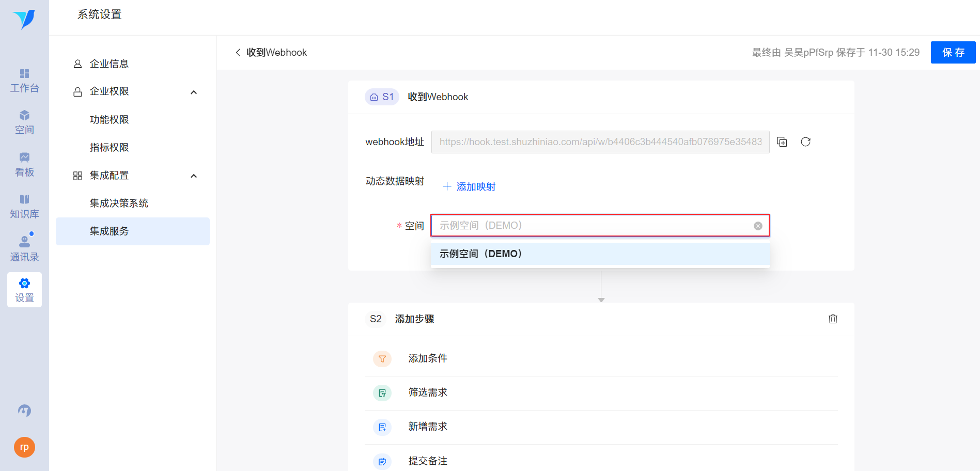Click the customer support headset icon
Screen dimensions: 980x471
(24, 411)
